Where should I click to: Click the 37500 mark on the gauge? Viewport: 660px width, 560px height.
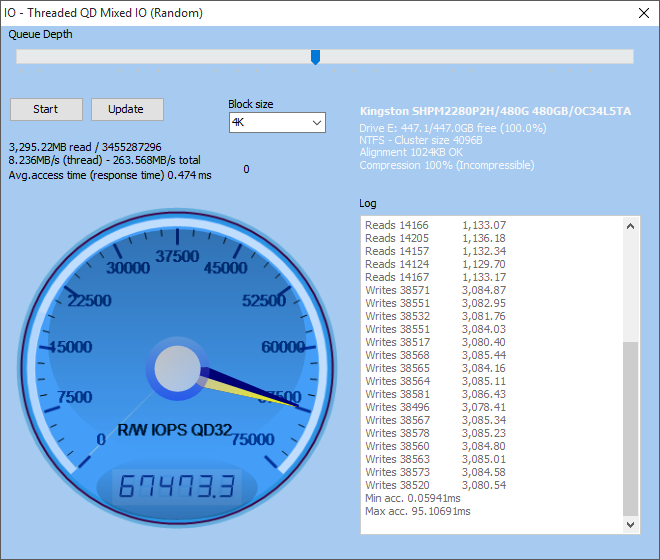(177, 256)
